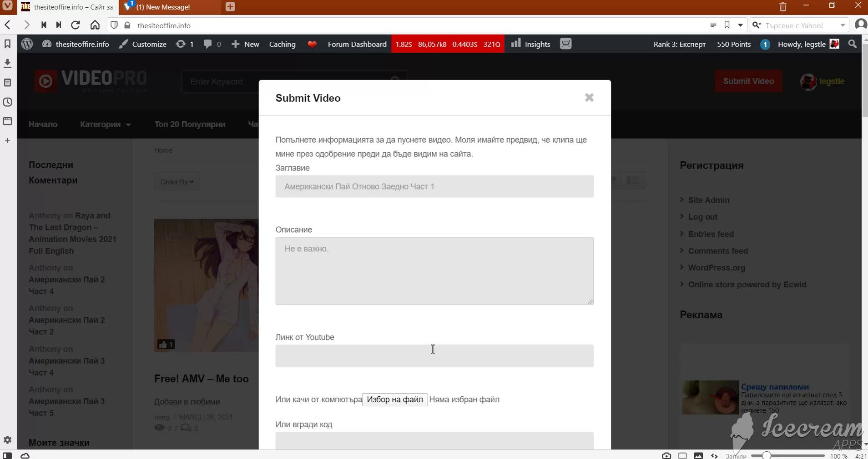Open Forum Dashboard in admin bar

click(x=357, y=44)
